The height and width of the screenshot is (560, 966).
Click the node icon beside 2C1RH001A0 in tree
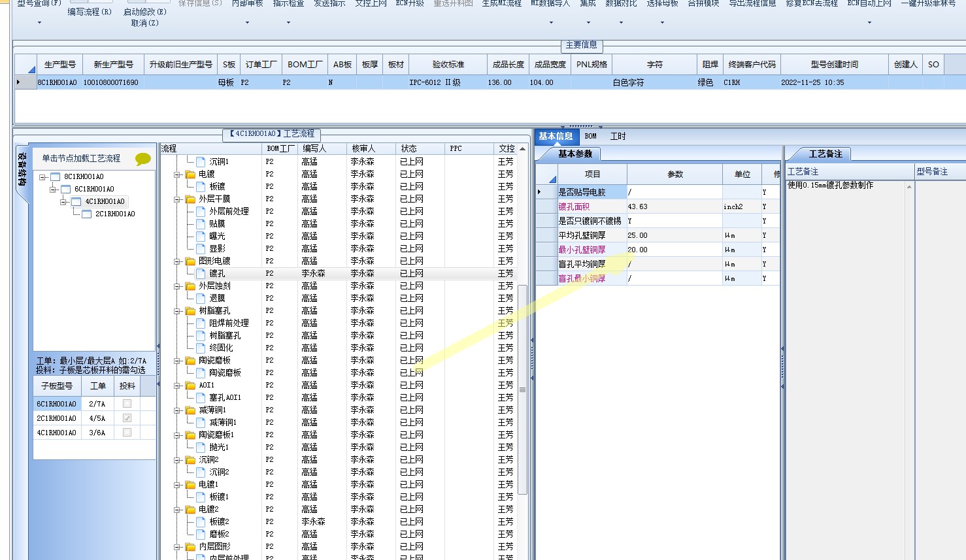(x=86, y=214)
